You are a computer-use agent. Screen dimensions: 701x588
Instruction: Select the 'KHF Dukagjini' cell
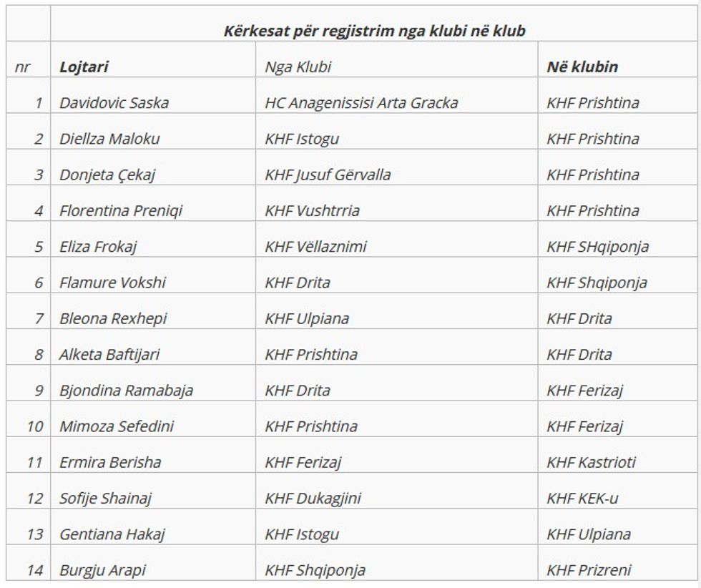313,499
